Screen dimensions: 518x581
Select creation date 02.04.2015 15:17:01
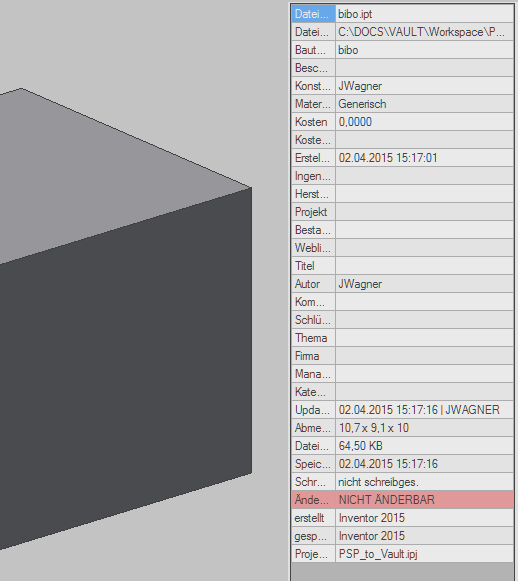point(424,158)
